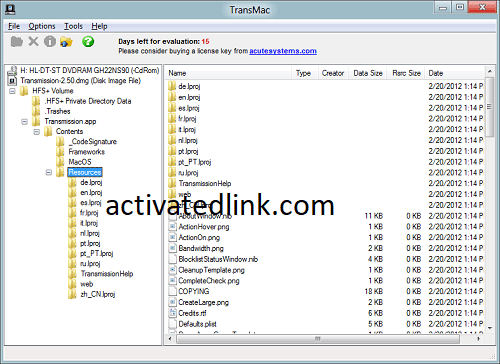The image size is (500, 364).
Task: Select the Frameworks folder in tree
Action: click(x=87, y=152)
